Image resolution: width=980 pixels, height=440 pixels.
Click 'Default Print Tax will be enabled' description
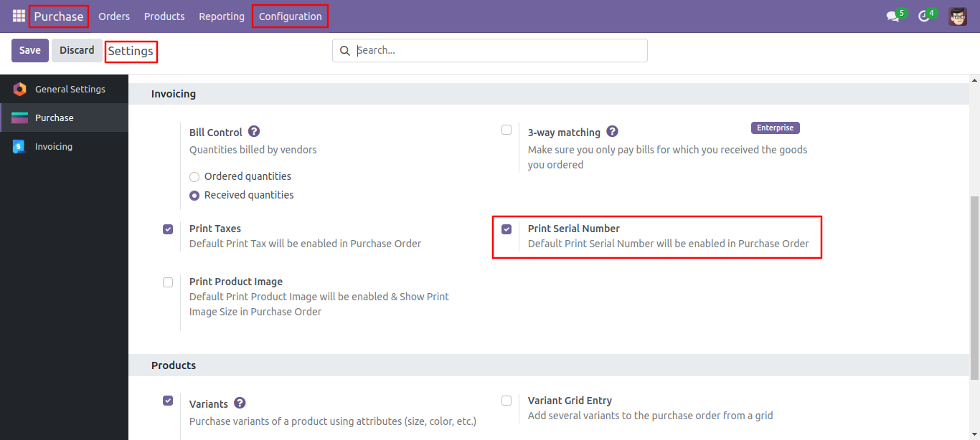305,244
